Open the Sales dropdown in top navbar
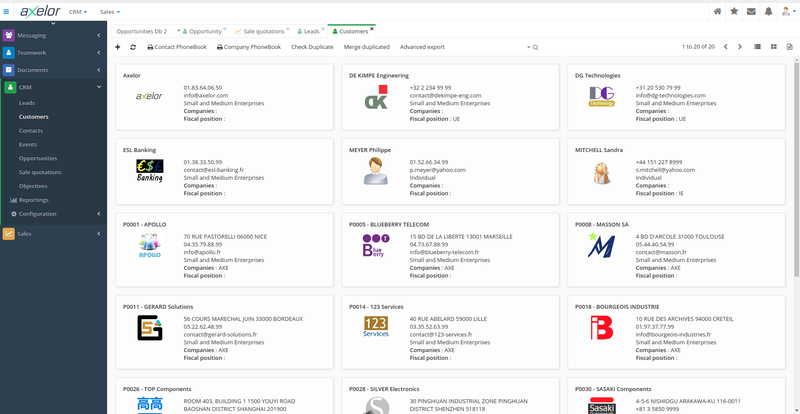800x414 pixels. tap(110, 12)
